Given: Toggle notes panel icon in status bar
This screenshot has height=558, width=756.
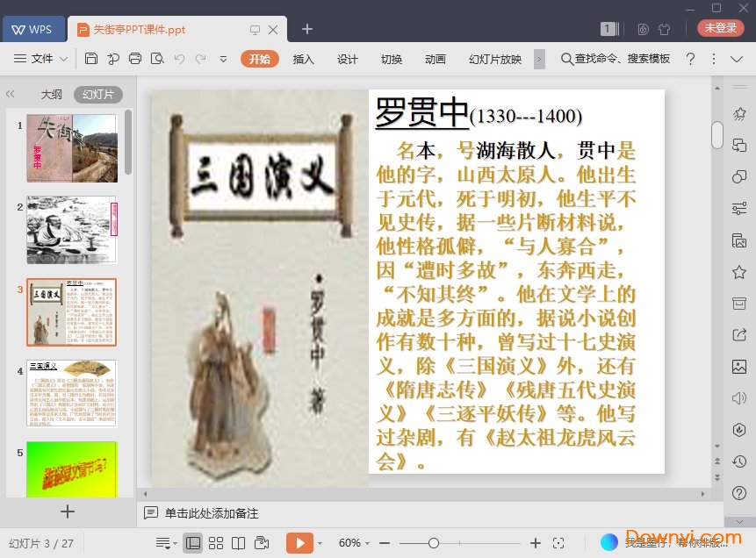Looking at the screenshot, I should click(162, 543).
